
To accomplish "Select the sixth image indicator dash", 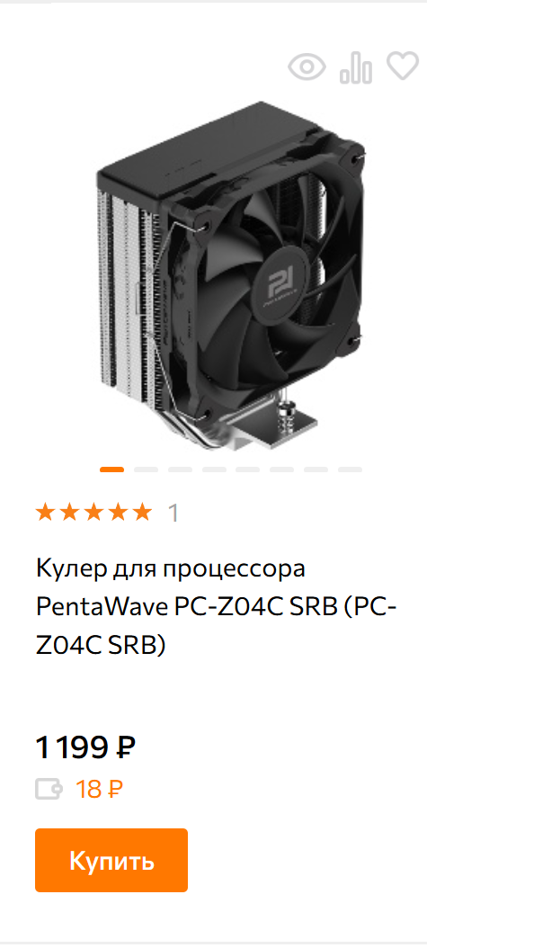I will click(x=281, y=470).
